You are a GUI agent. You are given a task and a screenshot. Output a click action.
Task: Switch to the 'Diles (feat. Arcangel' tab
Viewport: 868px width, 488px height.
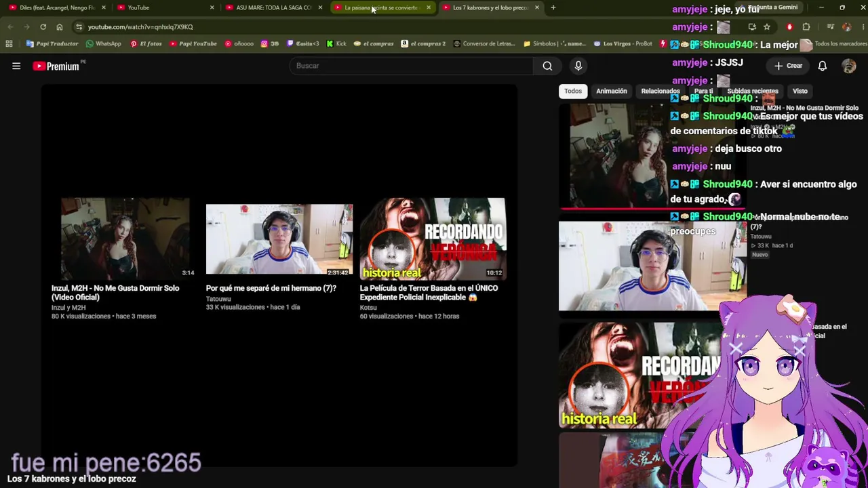(x=56, y=7)
